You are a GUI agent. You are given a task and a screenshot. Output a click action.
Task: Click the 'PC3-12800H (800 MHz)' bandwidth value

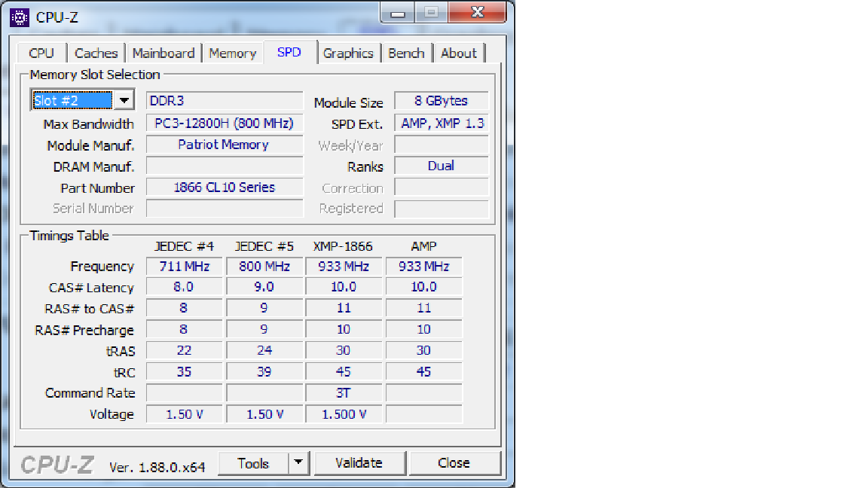[225, 123]
